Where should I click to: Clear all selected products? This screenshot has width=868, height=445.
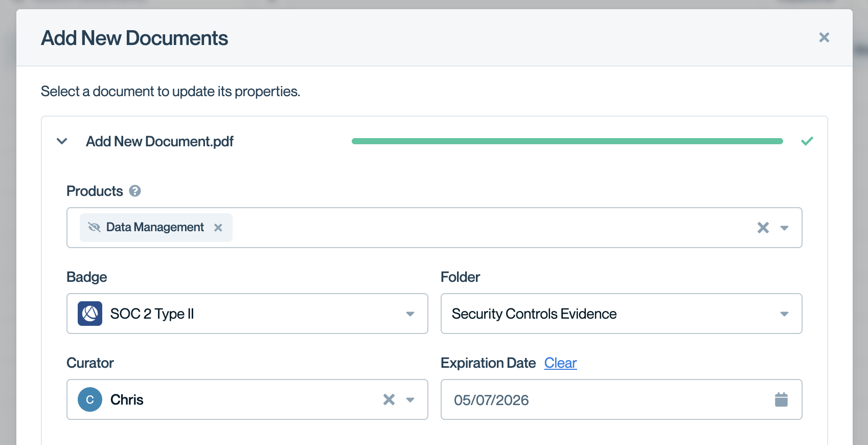tap(763, 228)
